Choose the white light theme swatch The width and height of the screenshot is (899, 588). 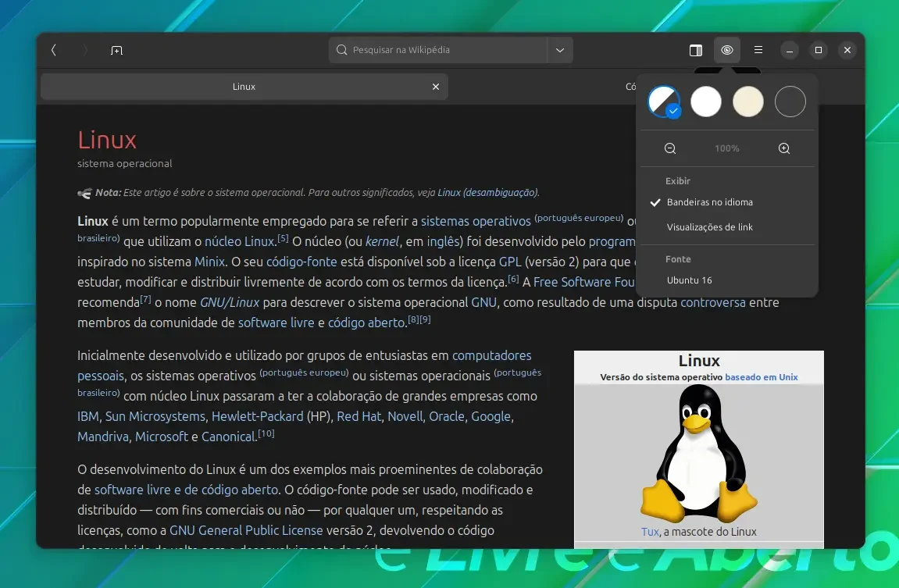tap(706, 102)
